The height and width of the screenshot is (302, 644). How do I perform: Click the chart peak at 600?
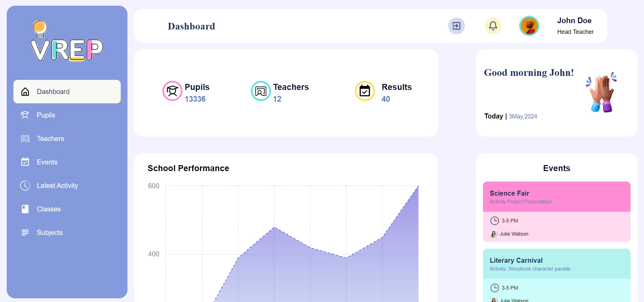[418, 186]
